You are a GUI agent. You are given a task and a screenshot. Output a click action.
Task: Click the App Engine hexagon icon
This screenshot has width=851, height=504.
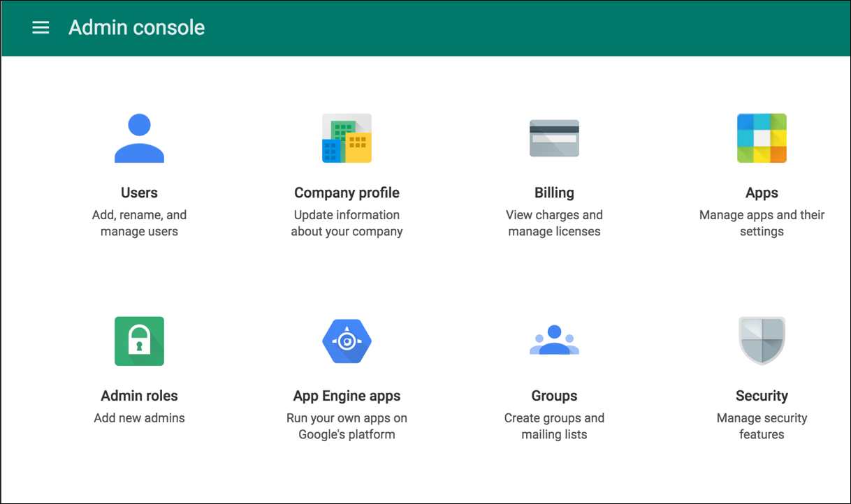tap(347, 341)
